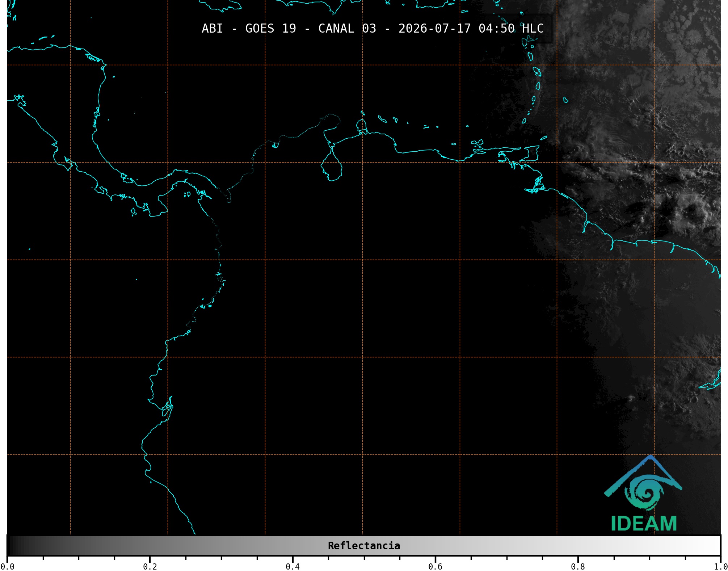Click the 1.0 tick label on the colorbar
This screenshot has width=728, height=571.
coord(720,567)
